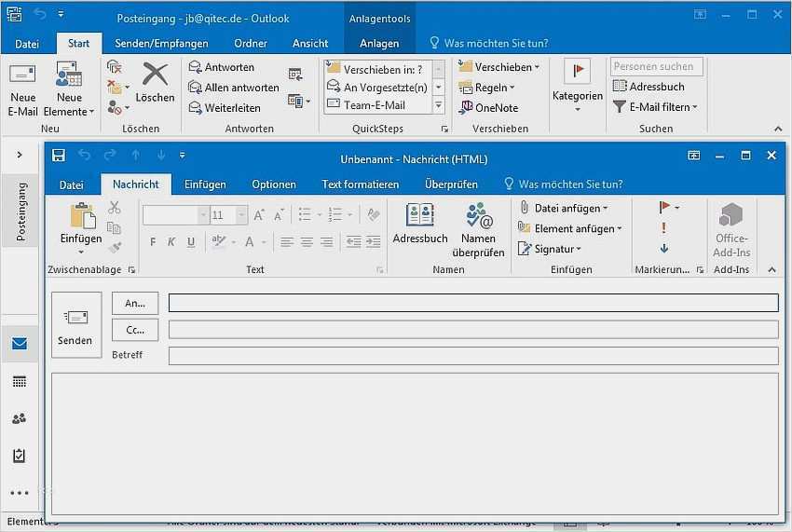Viewport: 792px width, 532px height.
Task: Click into Personen suchen field
Action: click(x=656, y=66)
